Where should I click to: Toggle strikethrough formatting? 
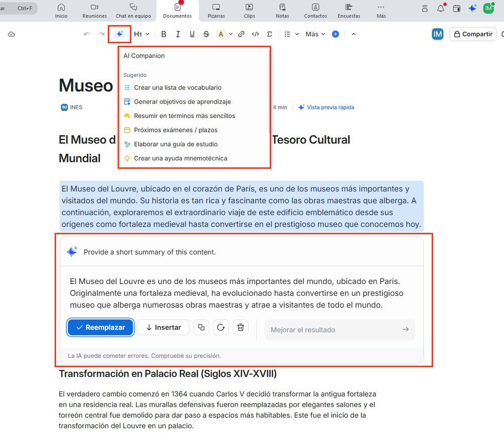[206, 34]
